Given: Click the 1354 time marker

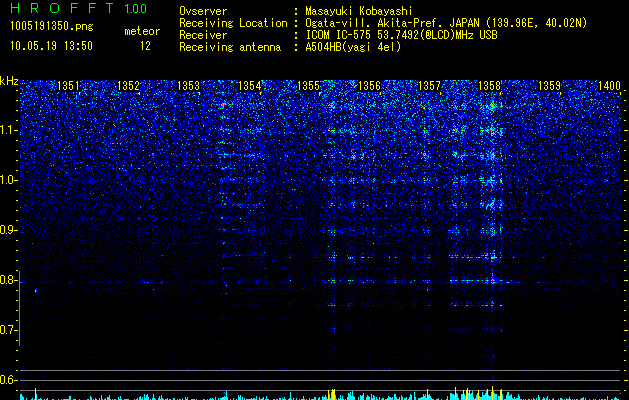Looking at the screenshot, I should click(249, 86).
